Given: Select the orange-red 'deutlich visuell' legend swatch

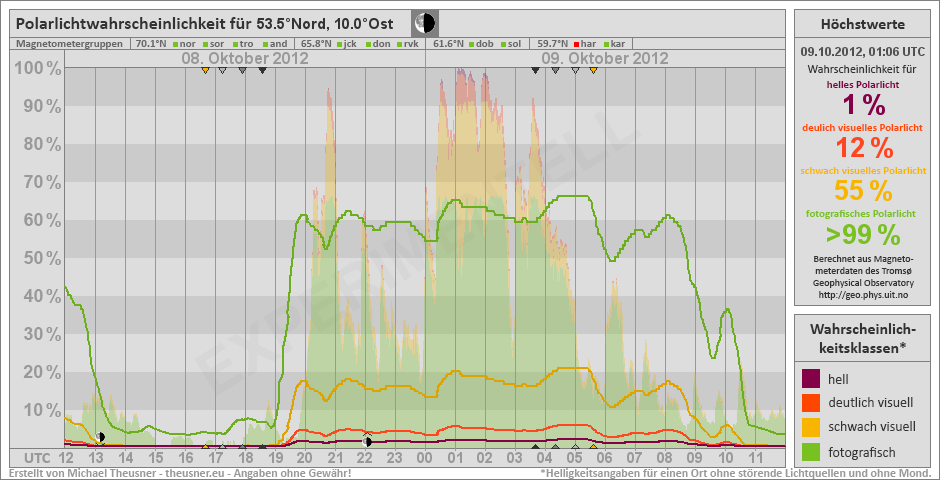Looking at the screenshot, I should point(811,403).
